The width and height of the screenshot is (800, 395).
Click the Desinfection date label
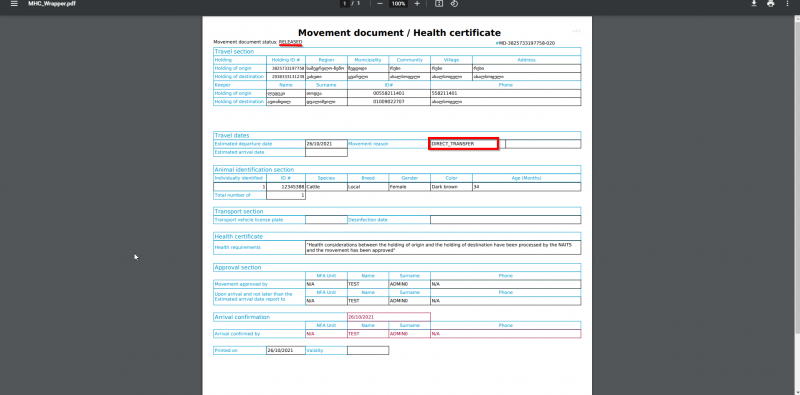pos(368,220)
